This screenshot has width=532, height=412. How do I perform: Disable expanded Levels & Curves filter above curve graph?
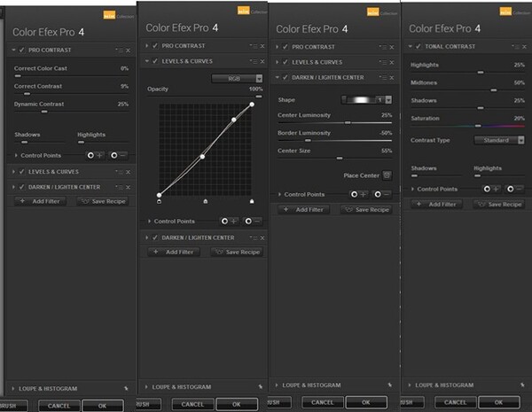[x=155, y=61]
